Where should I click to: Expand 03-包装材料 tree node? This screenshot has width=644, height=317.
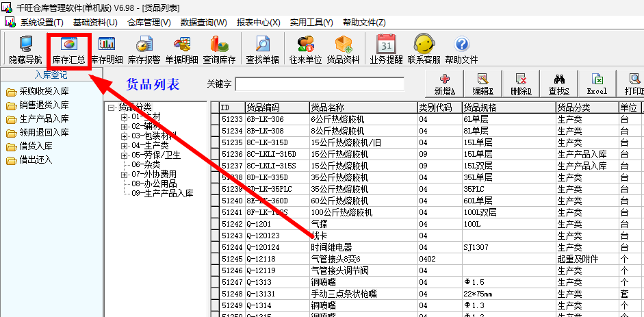(x=125, y=136)
